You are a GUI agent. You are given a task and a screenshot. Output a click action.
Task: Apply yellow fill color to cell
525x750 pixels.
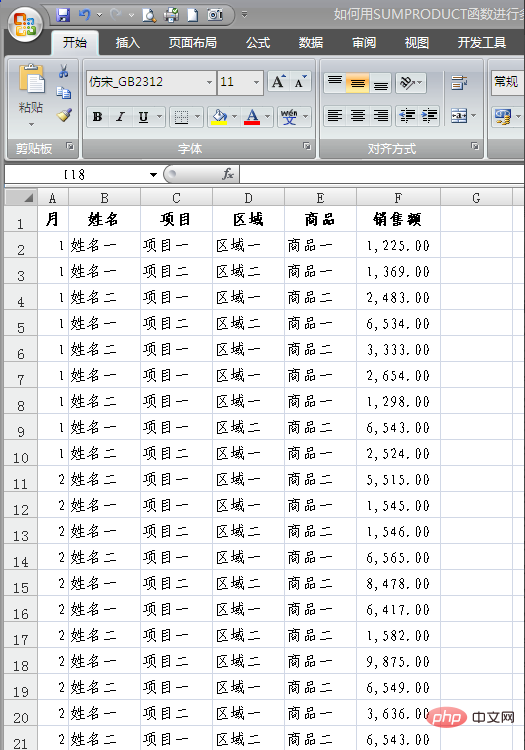pos(219,117)
